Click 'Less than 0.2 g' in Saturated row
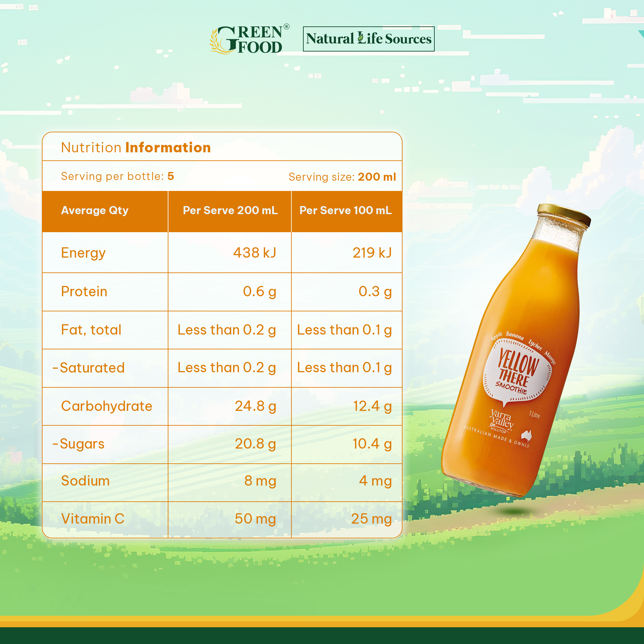 227,368
